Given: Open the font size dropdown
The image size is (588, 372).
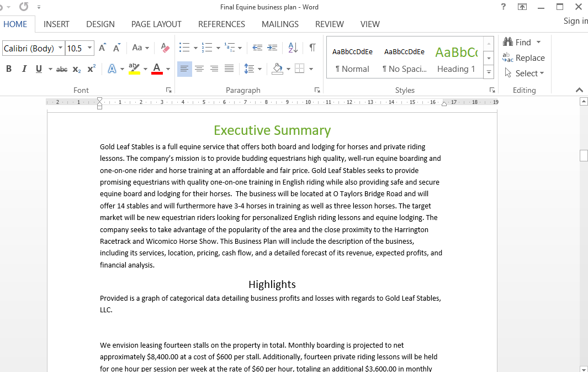Looking at the screenshot, I should (x=89, y=48).
